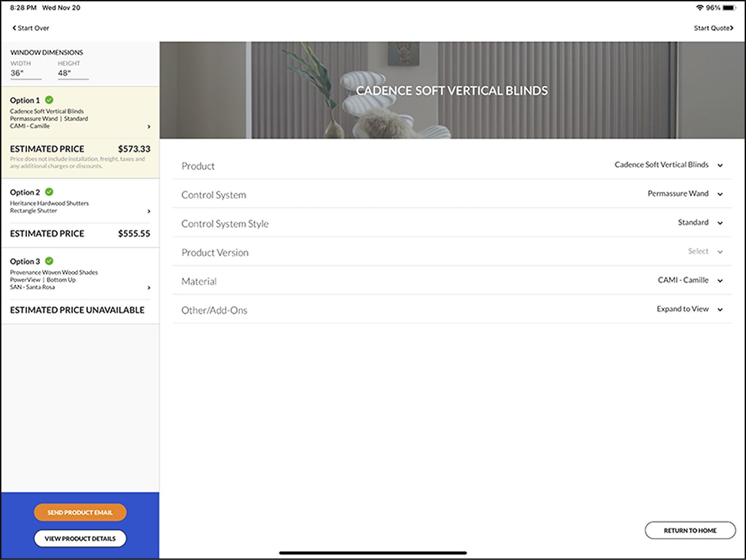Image resolution: width=746 pixels, height=560 pixels.
Task: Click Window Dimensions heading
Action: click(x=47, y=52)
